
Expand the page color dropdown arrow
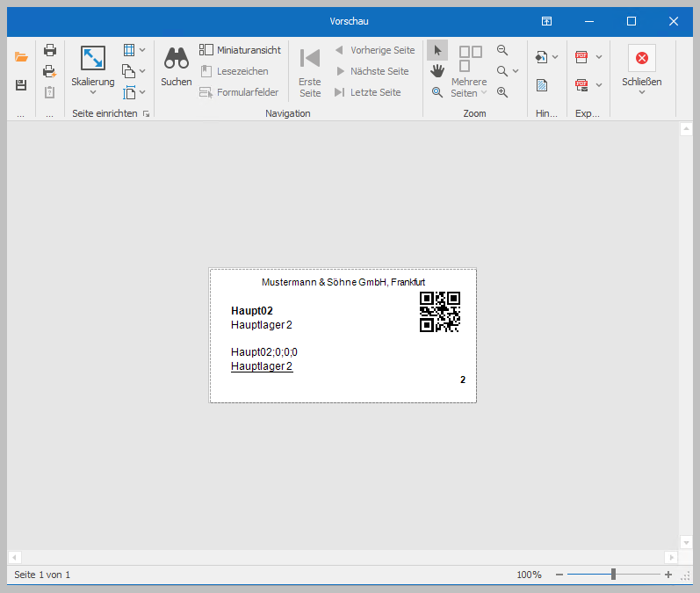pyautogui.click(x=555, y=57)
